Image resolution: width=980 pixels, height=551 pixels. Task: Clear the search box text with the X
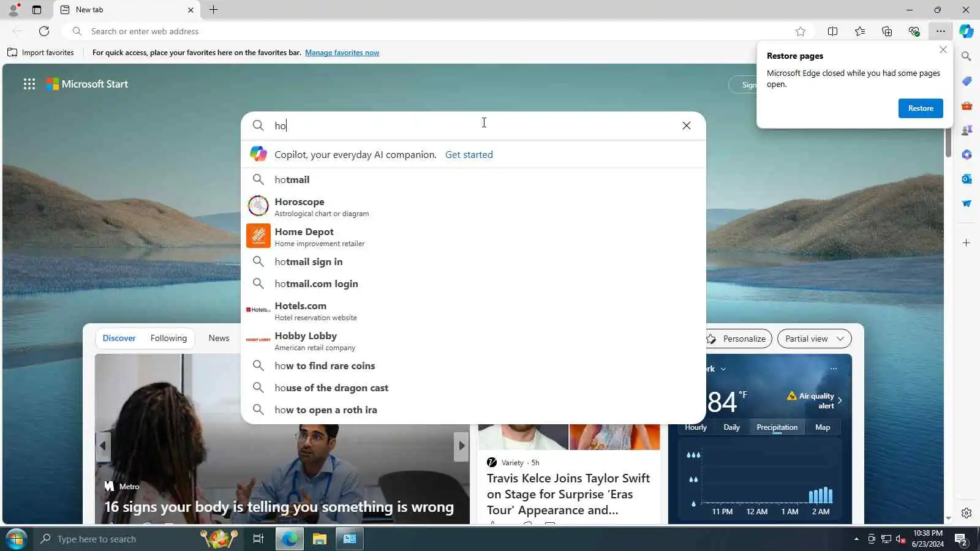pos(687,126)
